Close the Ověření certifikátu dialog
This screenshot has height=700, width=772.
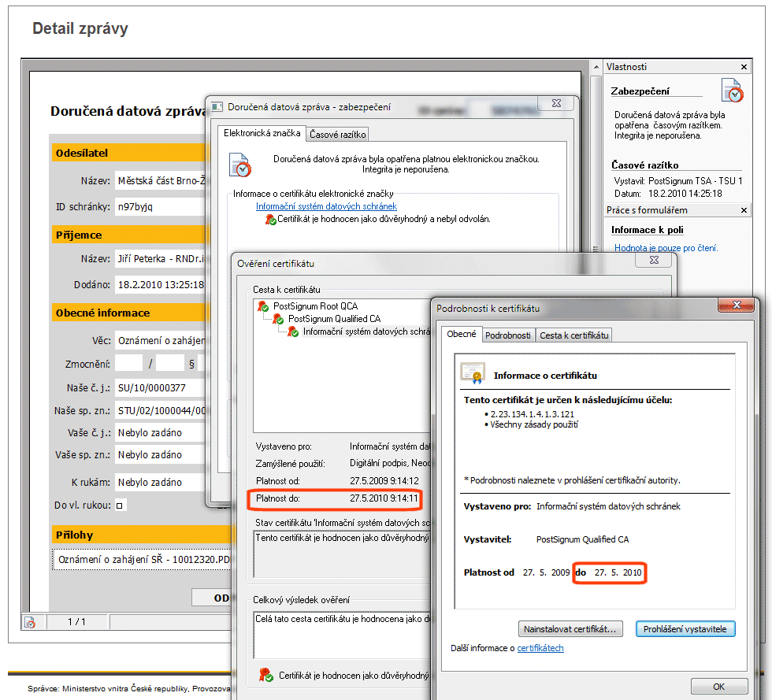pos(654,259)
